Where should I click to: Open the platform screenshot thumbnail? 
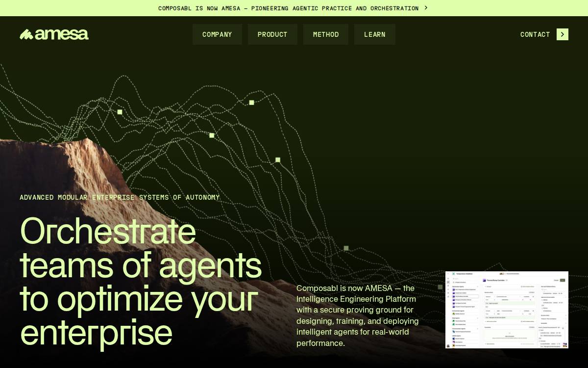point(507,310)
